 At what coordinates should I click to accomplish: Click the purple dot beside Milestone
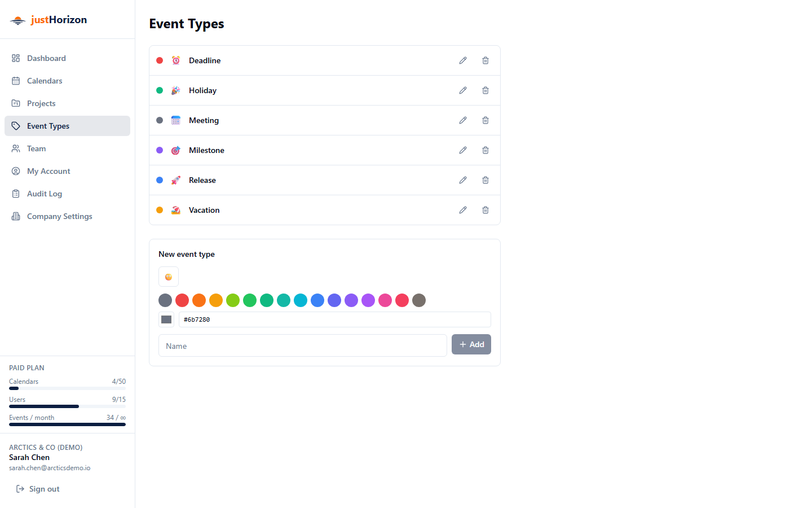coord(160,150)
